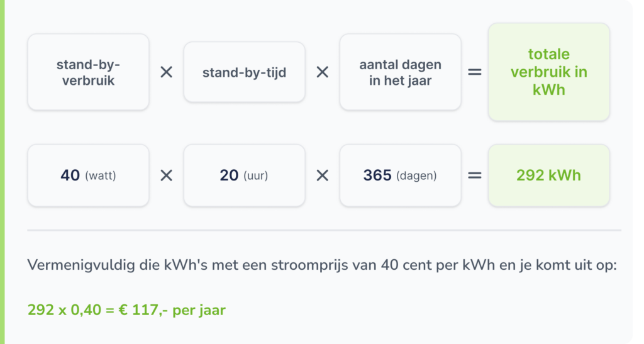Click the Vermenigvuldig die kWh's sentence
The height and width of the screenshot is (344, 644).
coord(322,265)
